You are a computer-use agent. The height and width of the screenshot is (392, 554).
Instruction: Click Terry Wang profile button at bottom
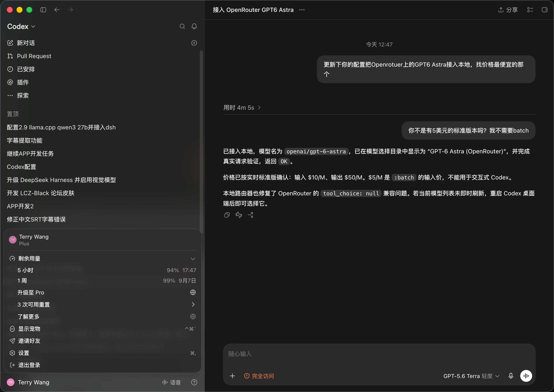pos(28,382)
